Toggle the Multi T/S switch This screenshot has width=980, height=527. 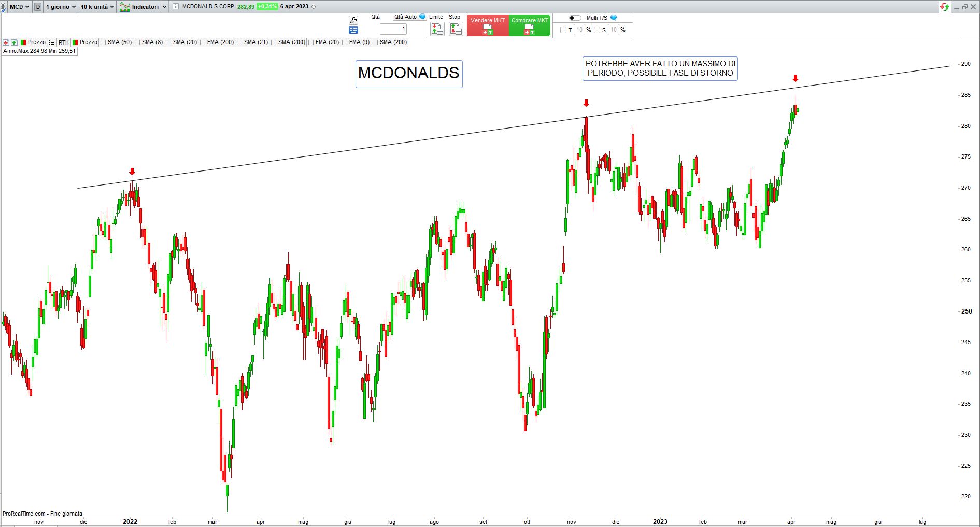pos(575,18)
